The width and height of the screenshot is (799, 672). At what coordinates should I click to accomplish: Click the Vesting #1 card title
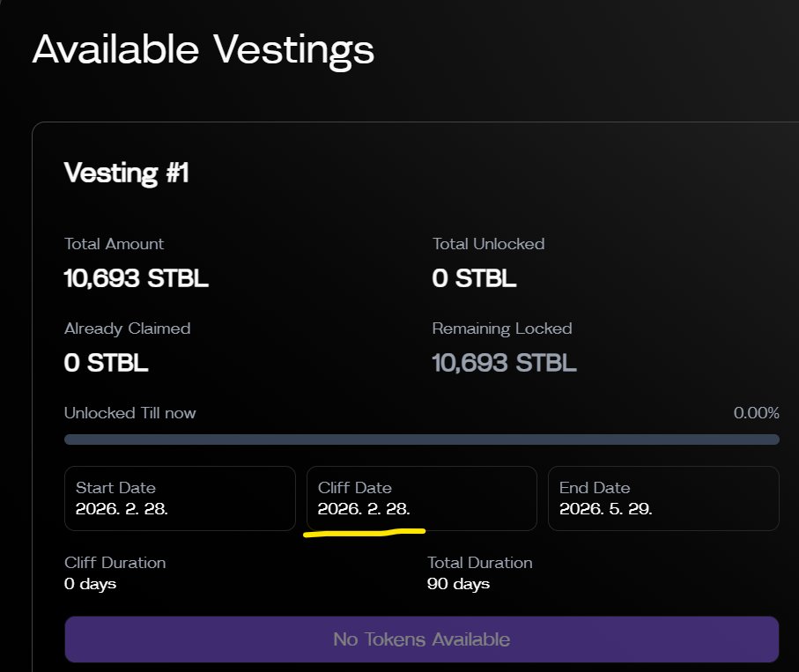pos(127,173)
